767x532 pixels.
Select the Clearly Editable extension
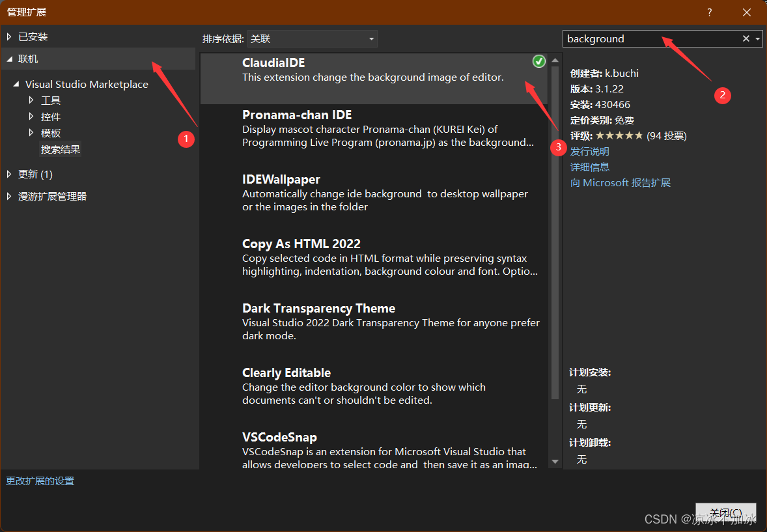point(374,387)
